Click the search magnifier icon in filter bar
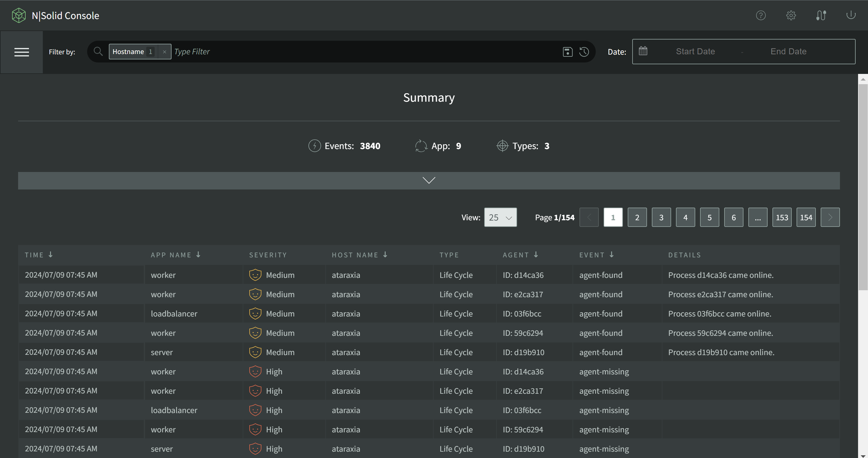The height and width of the screenshot is (458, 868). tap(98, 52)
